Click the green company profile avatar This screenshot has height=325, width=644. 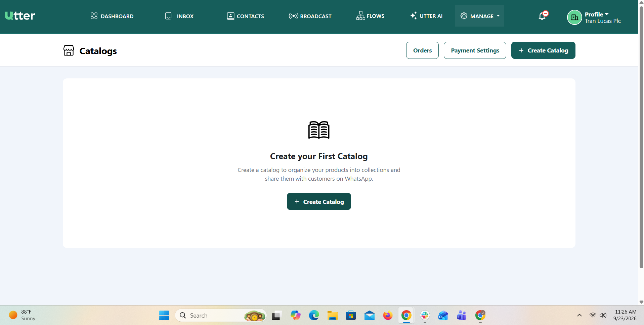pyautogui.click(x=574, y=17)
